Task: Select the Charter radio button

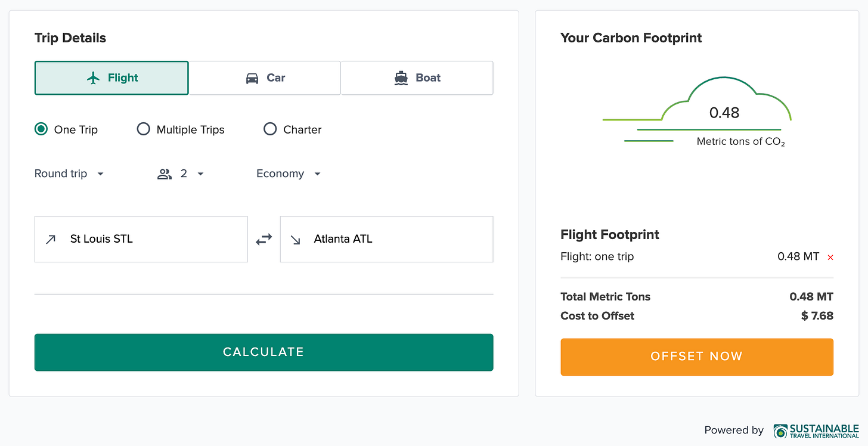Action: tap(270, 129)
